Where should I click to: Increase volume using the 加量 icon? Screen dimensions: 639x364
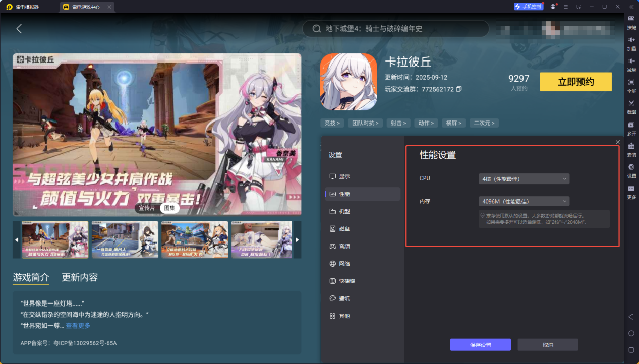(x=630, y=45)
